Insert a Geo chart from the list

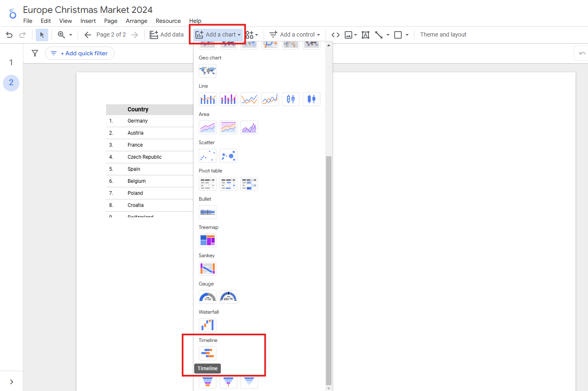pos(208,71)
